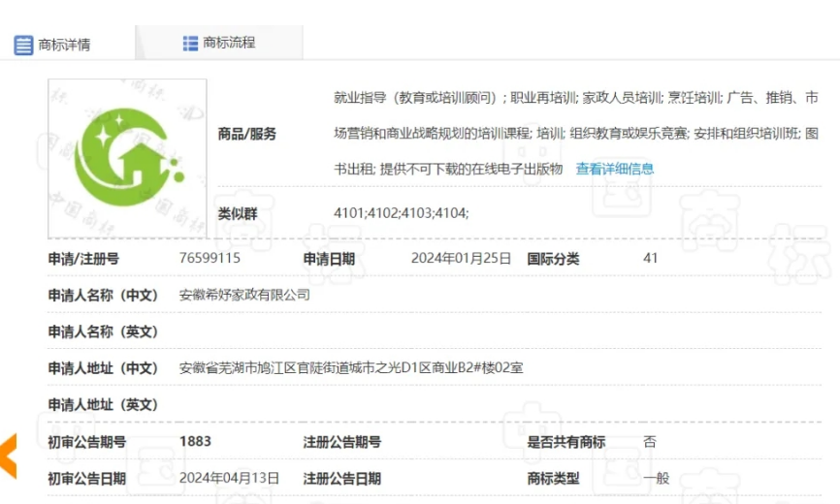Viewport: 840px width, 504px height.
Task: Click international class value 41
Action: click(650, 259)
